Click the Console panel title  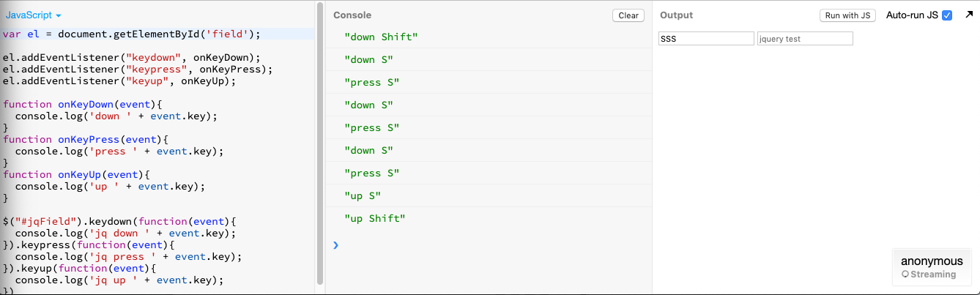[x=352, y=15]
